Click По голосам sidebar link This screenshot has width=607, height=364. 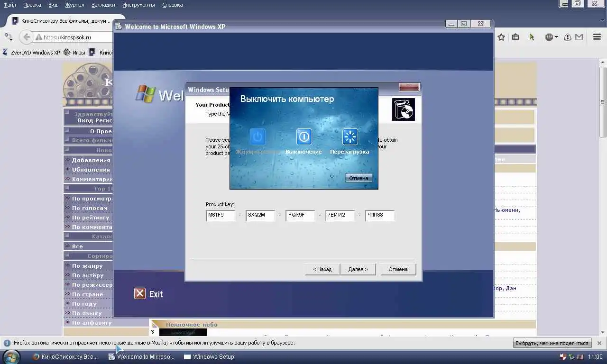click(90, 208)
